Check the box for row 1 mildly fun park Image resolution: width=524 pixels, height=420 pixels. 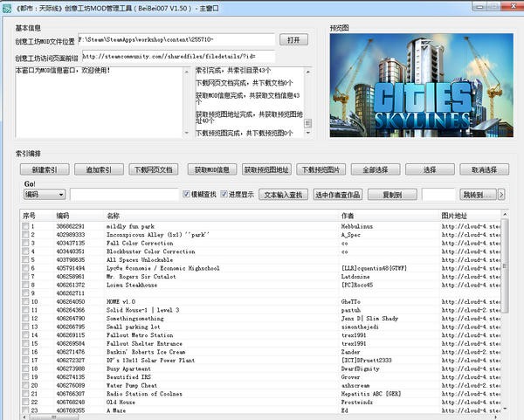[25, 226]
